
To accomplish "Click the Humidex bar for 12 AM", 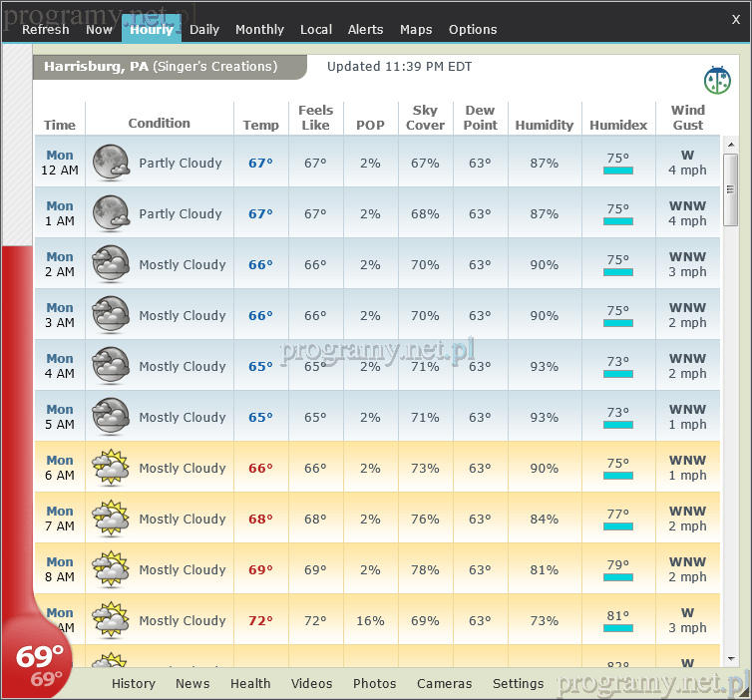I will (618, 171).
